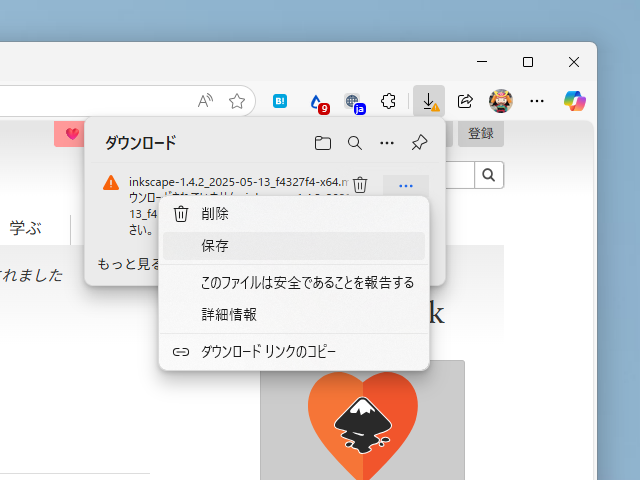This screenshot has height=480, width=640.
Task: Choose ダウンロード リンクのコピー menu item
Action: click(294, 351)
